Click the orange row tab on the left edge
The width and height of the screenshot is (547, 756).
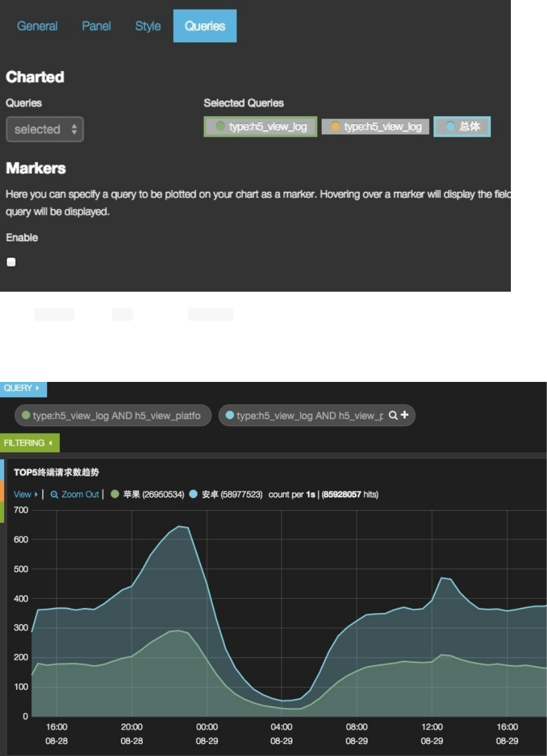[2, 491]
